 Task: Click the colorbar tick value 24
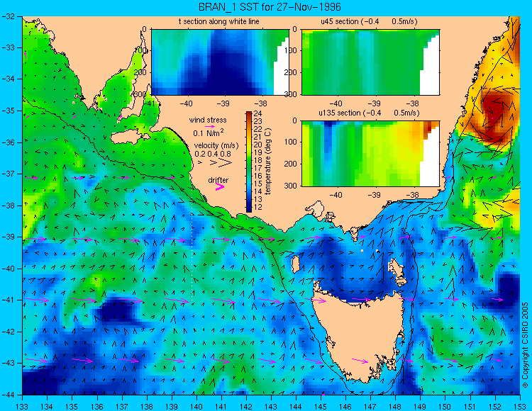pyautogui.click(x=258, y=113)
